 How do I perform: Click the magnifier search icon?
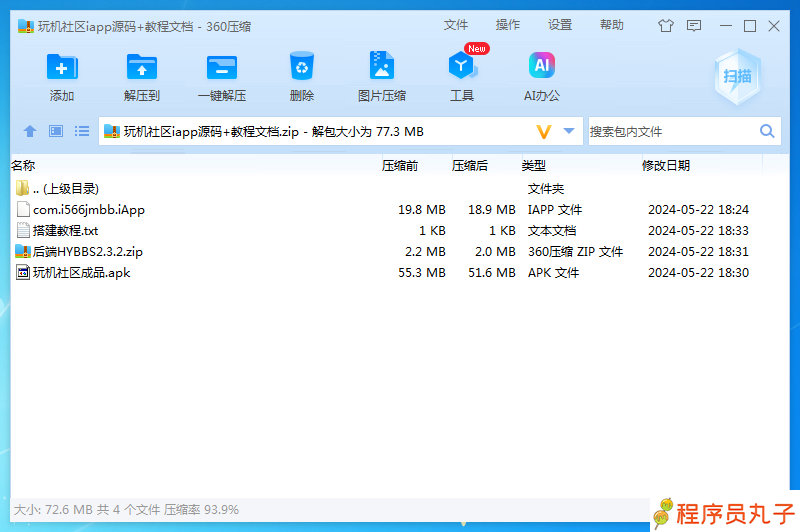click(767, 131)
